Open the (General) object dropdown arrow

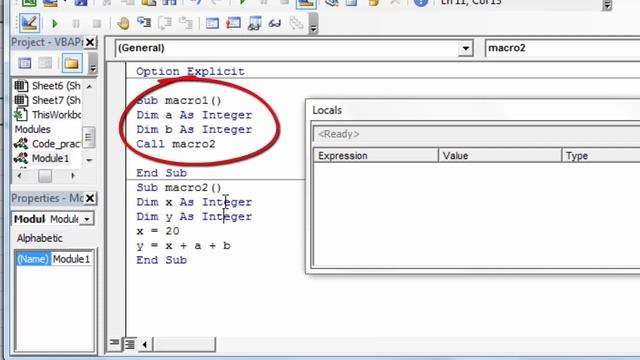tap(465, 49)
